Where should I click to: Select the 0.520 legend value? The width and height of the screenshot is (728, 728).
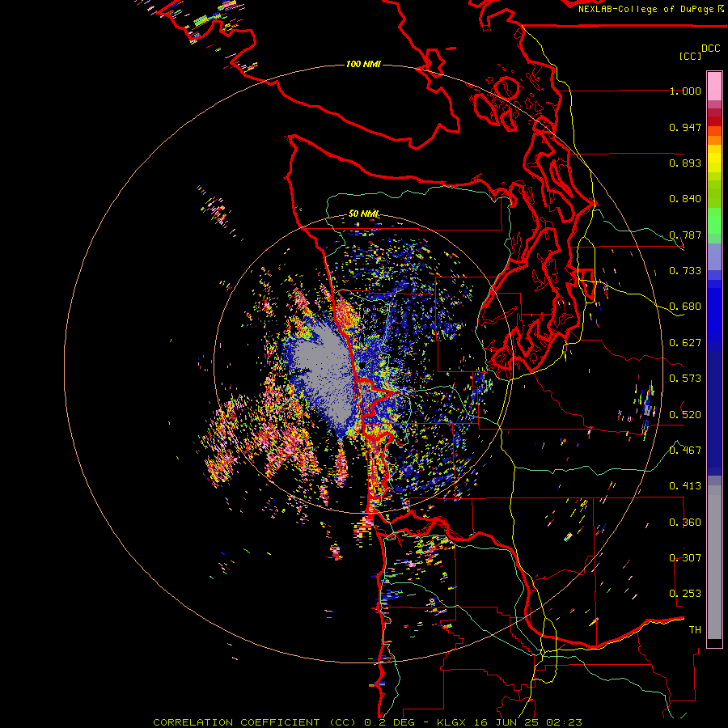pyautogui.click(x=685, y=414)
